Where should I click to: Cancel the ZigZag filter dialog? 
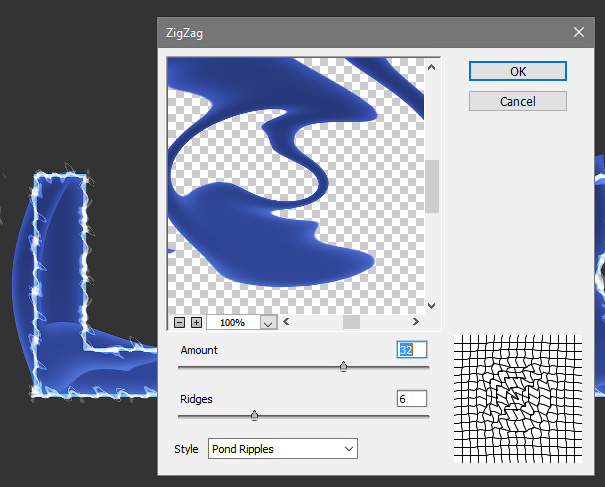[518, 101]
